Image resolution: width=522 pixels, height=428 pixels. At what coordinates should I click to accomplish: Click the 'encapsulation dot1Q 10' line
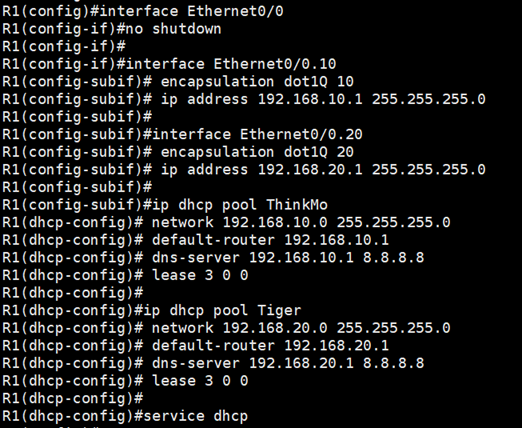(x=178, y=82)
